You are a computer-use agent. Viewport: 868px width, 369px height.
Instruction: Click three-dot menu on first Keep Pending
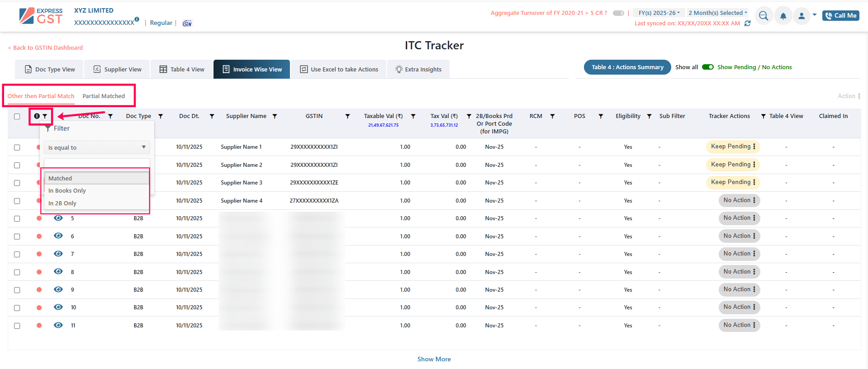754,147
